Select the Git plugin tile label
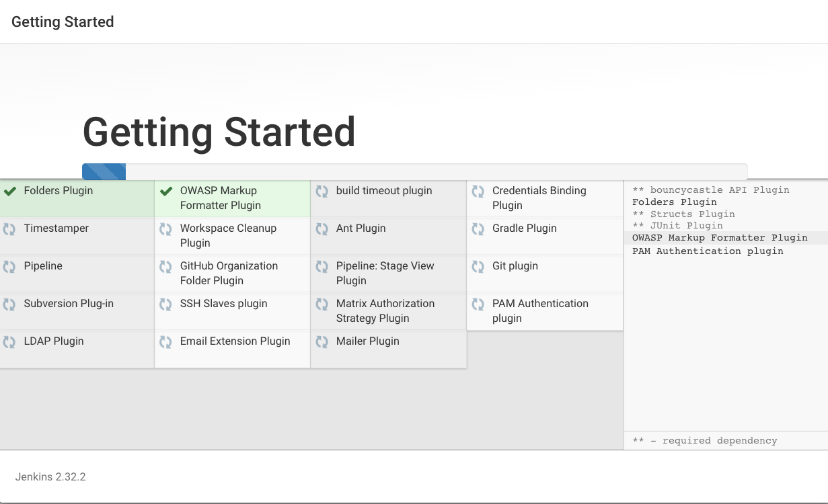Image resolution: width=828 pixels, height=504 pixels. [515, 266]
